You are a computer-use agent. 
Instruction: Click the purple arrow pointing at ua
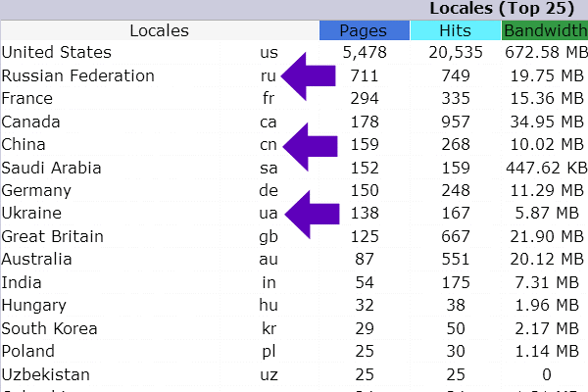[x=310, y=214]
